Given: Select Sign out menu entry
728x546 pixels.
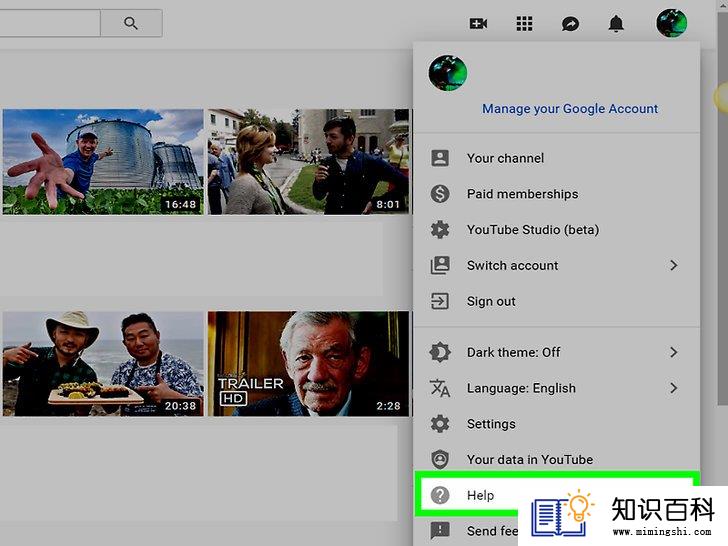Looking at the screenshot, I should pyautogui.click(x=556, y=301).
